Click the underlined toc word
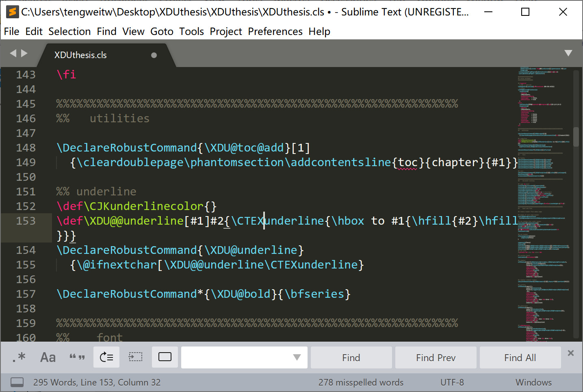 tap(407, 162)
